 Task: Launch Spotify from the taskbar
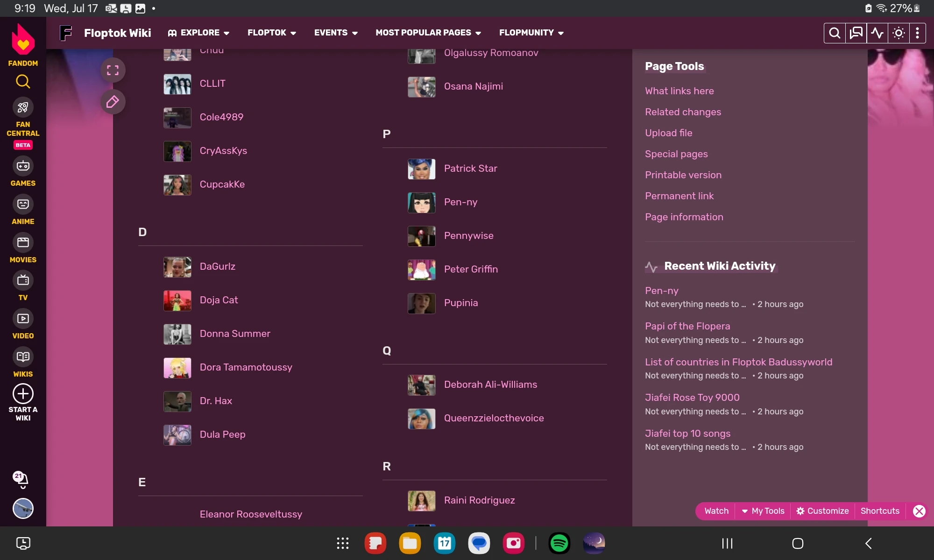pyautogui.click(x=559, y=543)
